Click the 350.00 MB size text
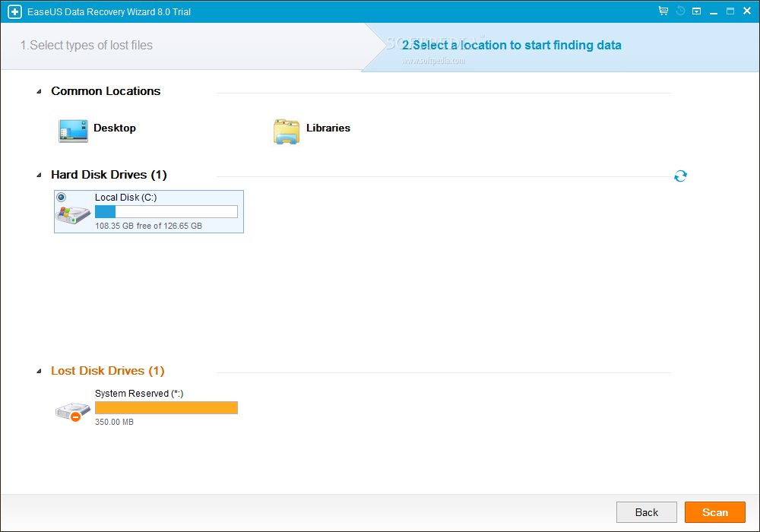Image resolution: width=760 pixels, height=532 pixels. pyautogui.click(x=115, y=422)
